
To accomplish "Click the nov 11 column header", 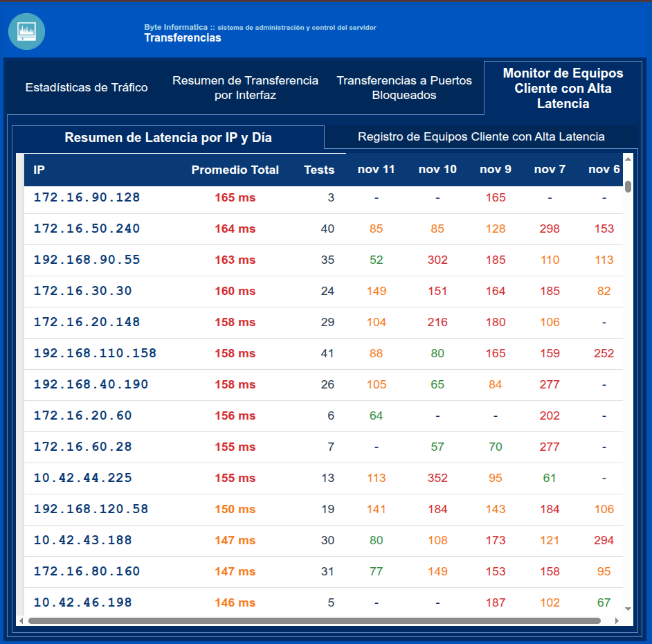I will pos(376,170).
